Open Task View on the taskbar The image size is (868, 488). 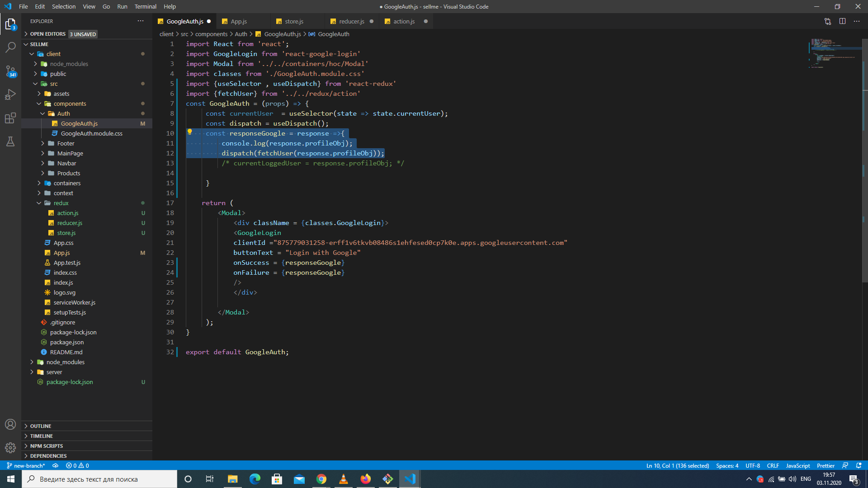[210, 479]
